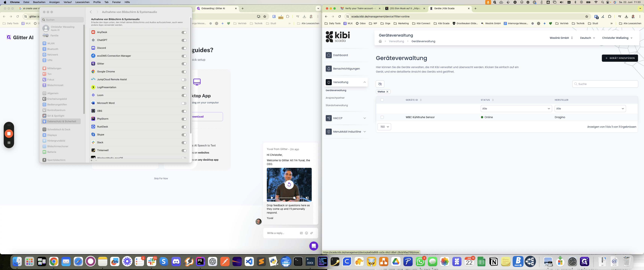Toggle AnyDesk screen recording permission
This screenshot has width=644, height=270.
click(184, 33)
